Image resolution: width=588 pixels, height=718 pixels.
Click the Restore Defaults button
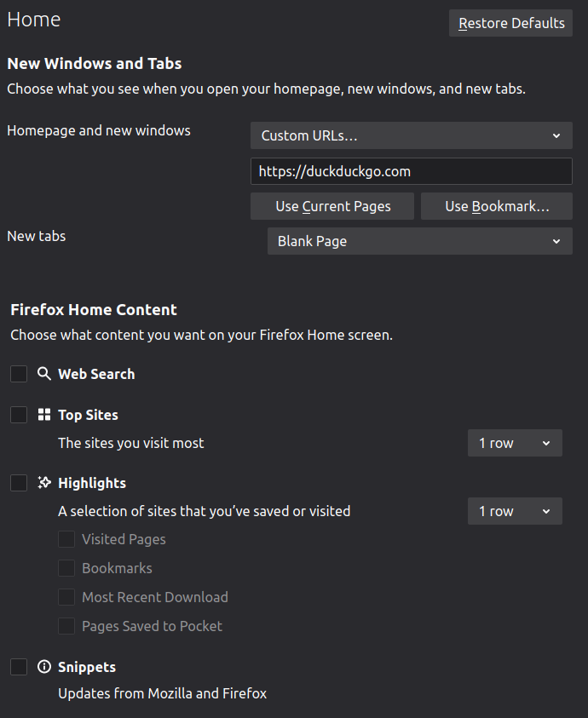coord(511,23)
